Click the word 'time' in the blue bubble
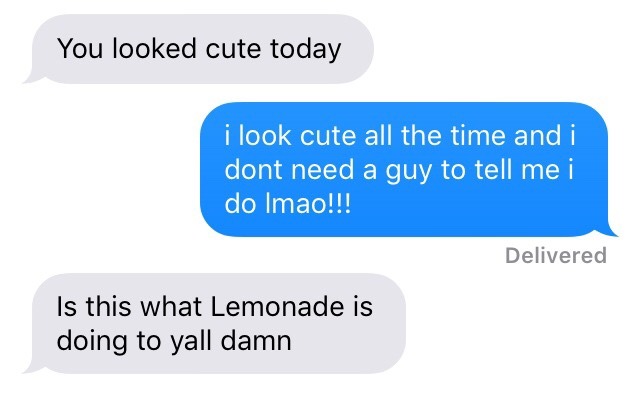640x402 pixels. (478, 135)
